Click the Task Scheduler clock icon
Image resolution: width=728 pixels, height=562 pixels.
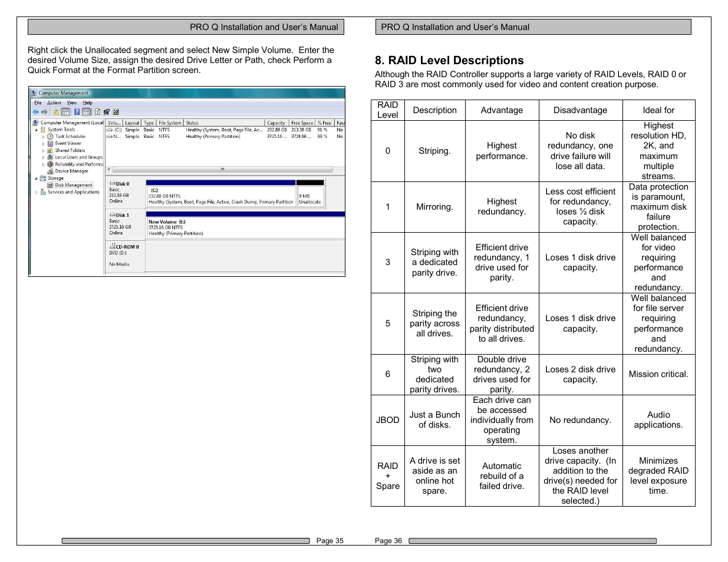pos(51,137)
